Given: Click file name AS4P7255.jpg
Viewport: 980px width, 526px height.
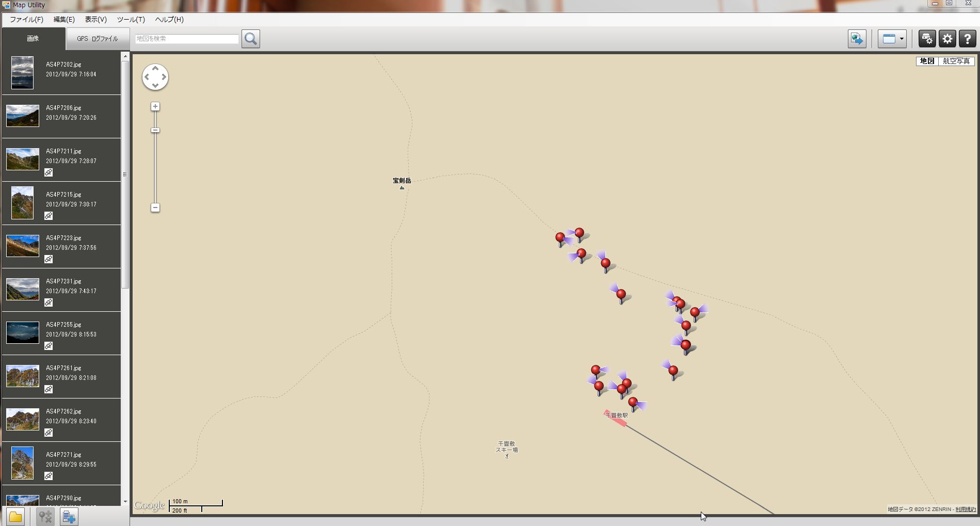Looking at the screenshot, I should (x=63, y=325).
